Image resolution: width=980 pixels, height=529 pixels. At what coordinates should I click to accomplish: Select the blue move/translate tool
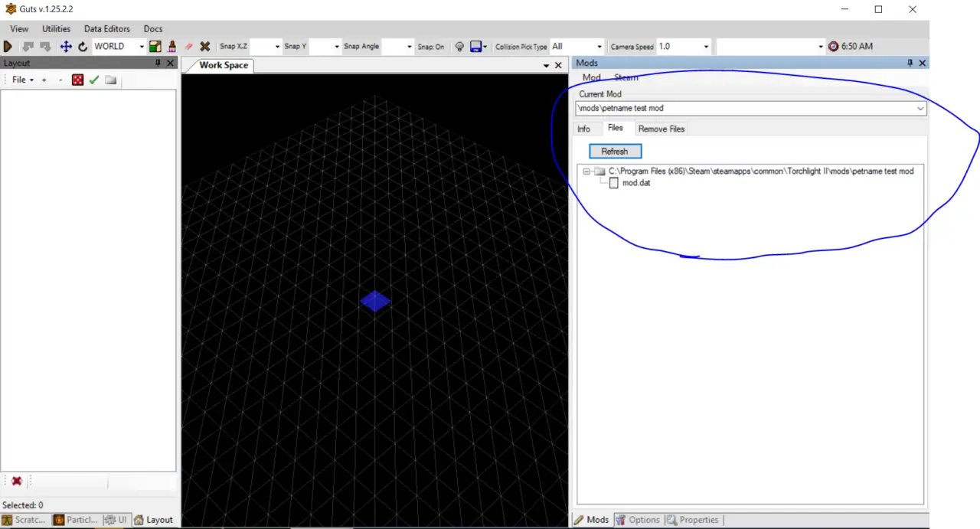[x=66, y=47]
